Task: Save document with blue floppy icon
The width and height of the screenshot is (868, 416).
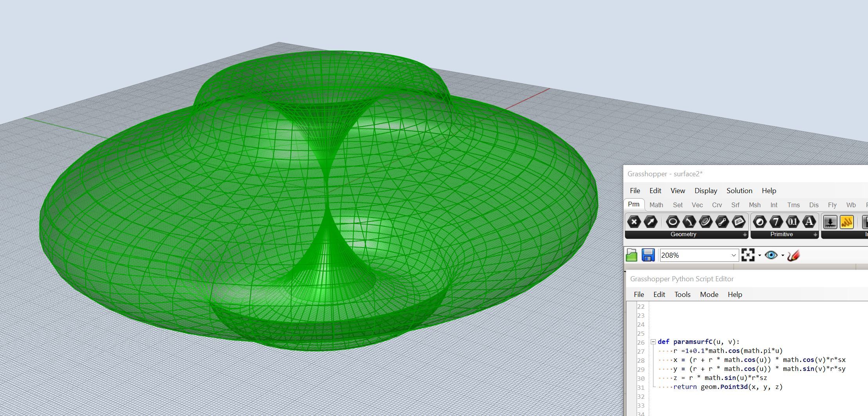Action: tap(648, 255)
